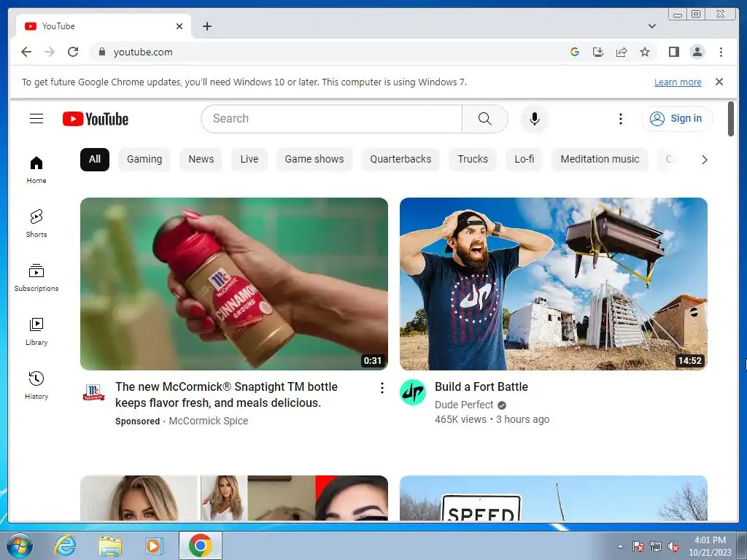Image resolution: width=747 pixels, height=560 pixels.
Task: Select the Gaming filter chip
Action: click(x=144, y=159)
